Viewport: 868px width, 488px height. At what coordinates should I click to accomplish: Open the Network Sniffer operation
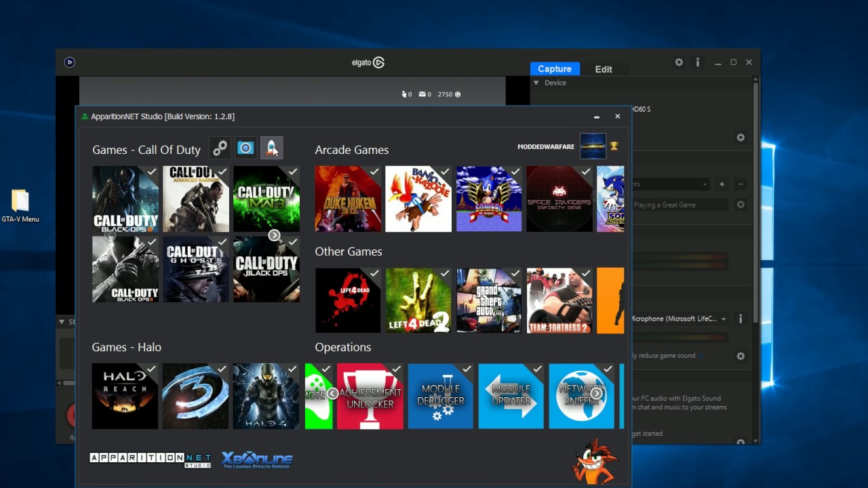[x=582, y=396]
